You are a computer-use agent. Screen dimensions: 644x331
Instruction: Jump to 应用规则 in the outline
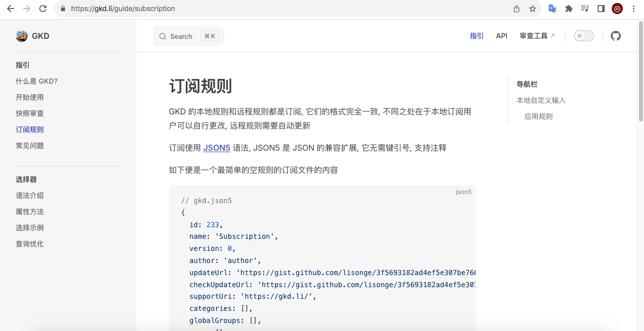click(x=539, y=116)
